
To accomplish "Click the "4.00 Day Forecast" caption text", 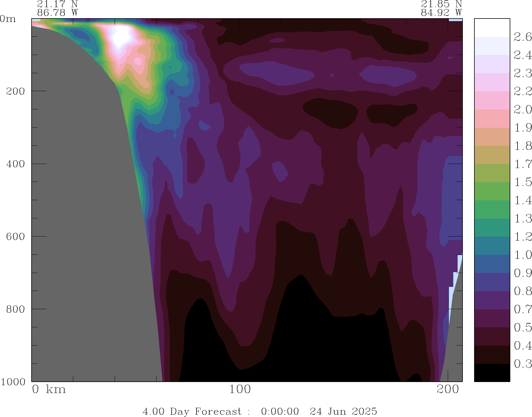I will pyautogui.click(x=192, y=411).
